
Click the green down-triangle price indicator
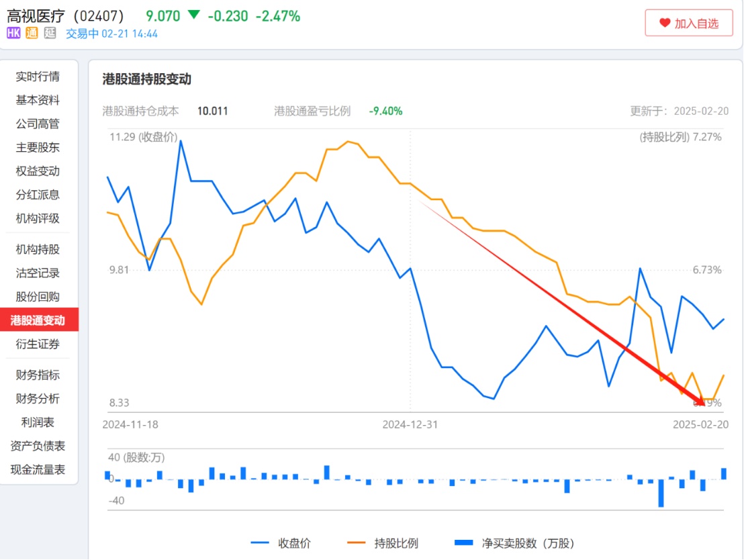(x=193, y=15)
